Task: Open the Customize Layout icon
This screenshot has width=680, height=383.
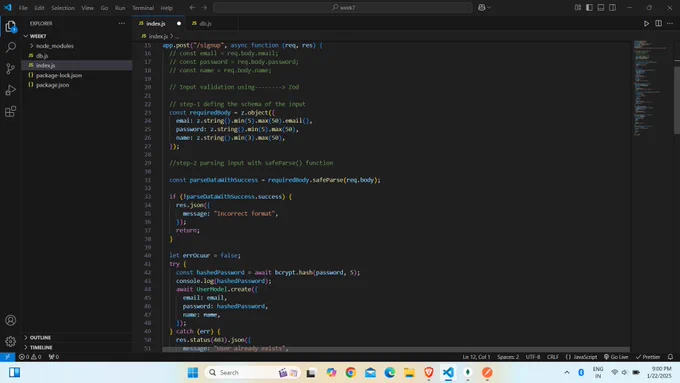Action: tap(578, 7)
